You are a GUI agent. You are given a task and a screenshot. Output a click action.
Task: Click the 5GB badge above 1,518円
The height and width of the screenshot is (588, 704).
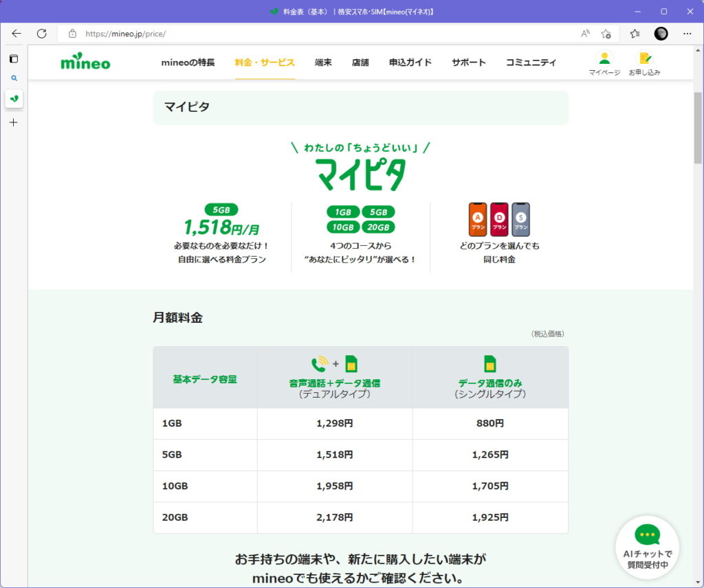coord(221,210)
